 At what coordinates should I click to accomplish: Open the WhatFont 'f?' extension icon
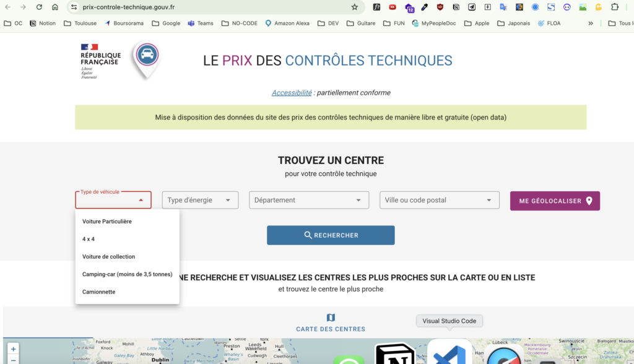376,7
